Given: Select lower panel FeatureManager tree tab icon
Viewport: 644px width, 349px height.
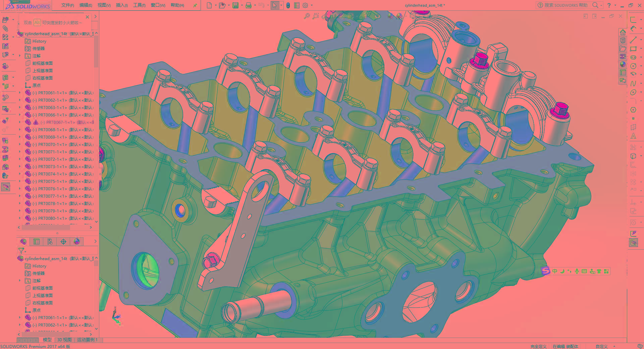Looking at the screenshot, I should [x=23, y=242].
